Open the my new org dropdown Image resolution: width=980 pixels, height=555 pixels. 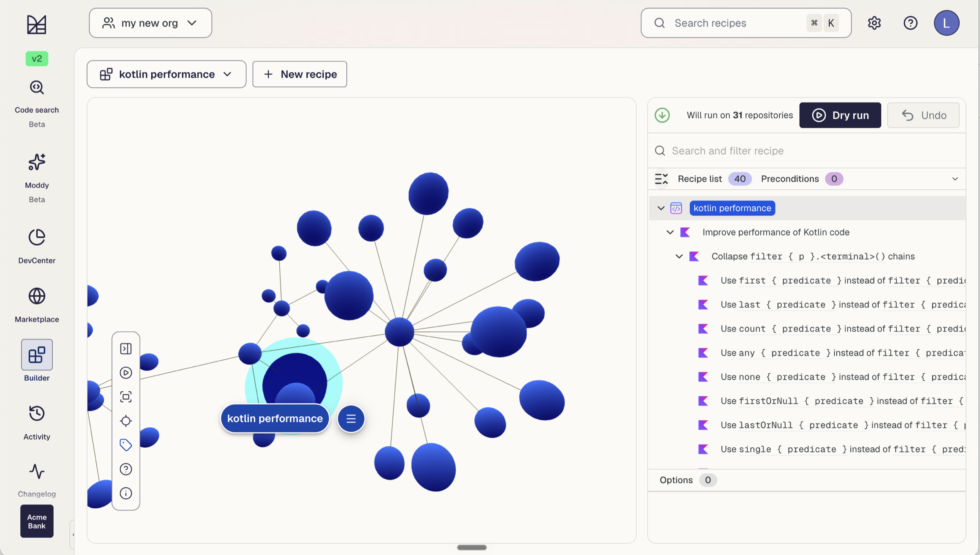coord(150,23)
